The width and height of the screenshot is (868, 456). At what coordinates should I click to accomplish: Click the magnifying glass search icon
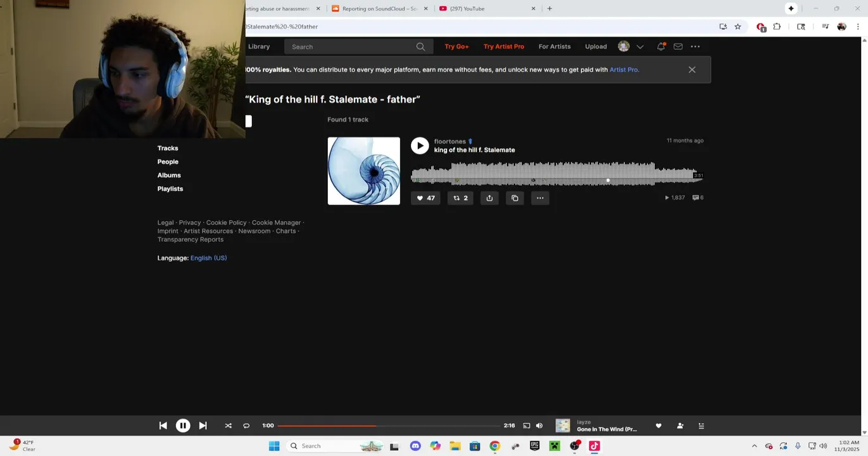click(x=420, y=47)
